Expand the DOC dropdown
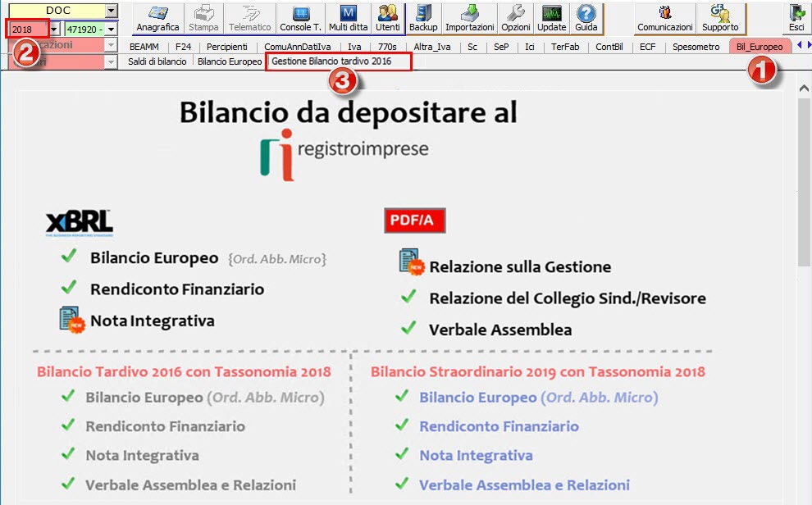The width and height of the screenshot is (812, 505). (x=112, y=11)
